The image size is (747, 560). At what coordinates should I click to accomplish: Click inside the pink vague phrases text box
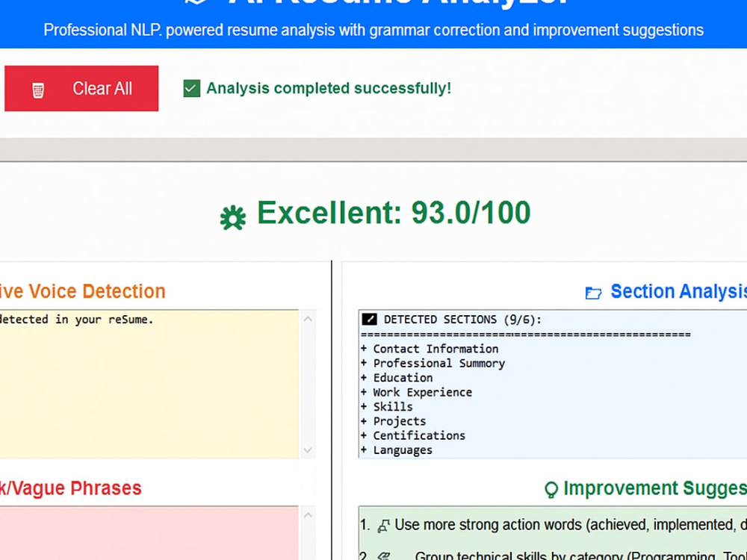(x=148, y=533)
